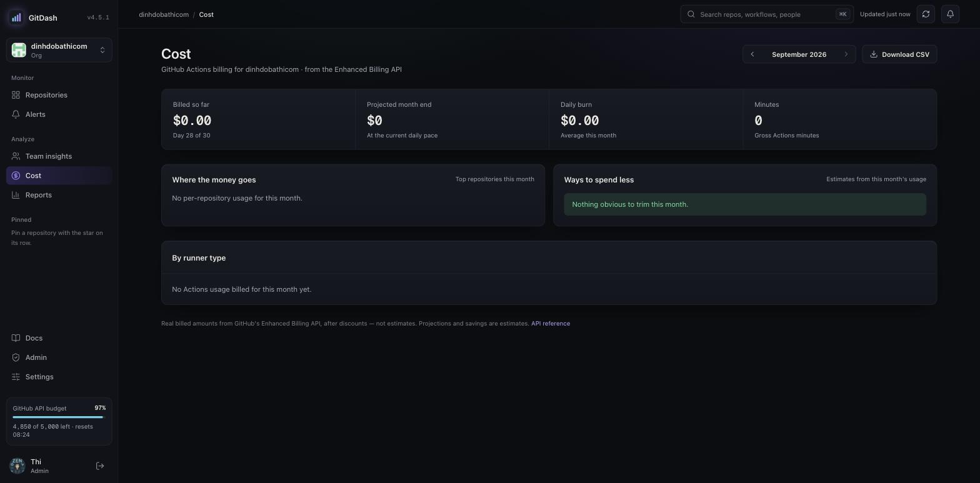
Task: Open Team insights
Action: click(59, 156)
